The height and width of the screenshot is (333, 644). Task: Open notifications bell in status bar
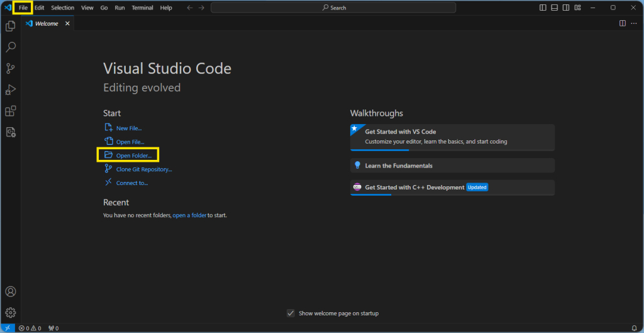pyautogui.click(x=634, y=328)
